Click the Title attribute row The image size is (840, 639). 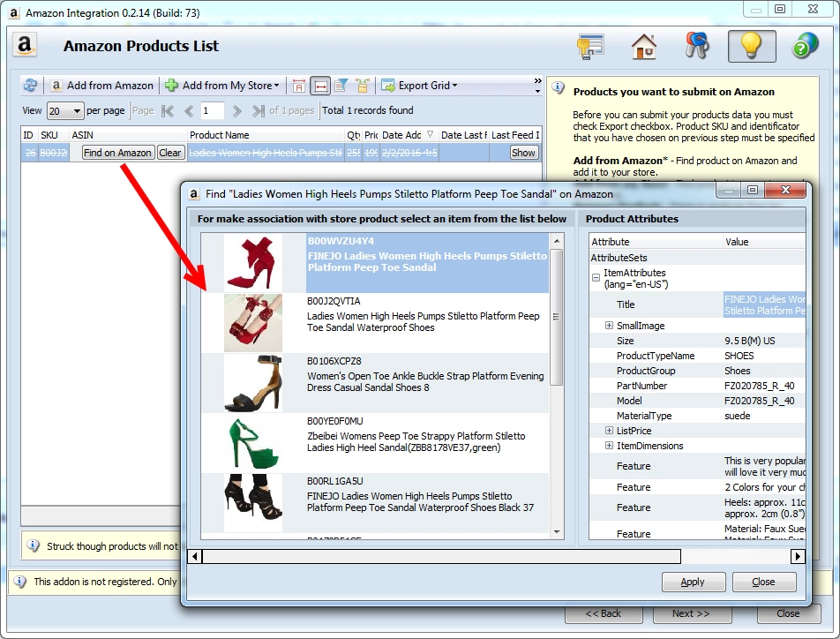(697, 304)
